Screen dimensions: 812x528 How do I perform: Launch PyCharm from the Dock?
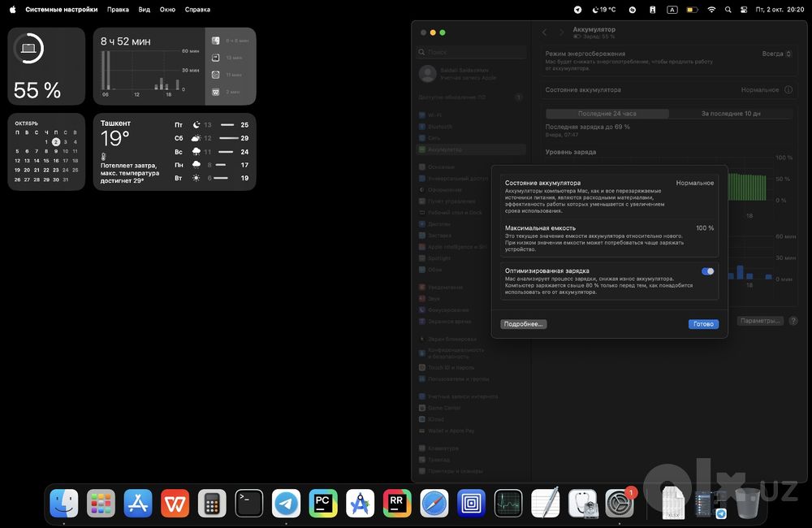click(323, 503)
